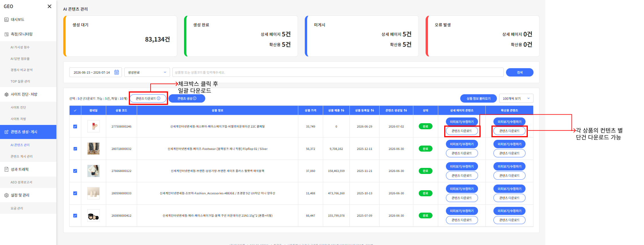Click the product name/code search input field
The height and width of the screenshot is (245, 644).
338,72
